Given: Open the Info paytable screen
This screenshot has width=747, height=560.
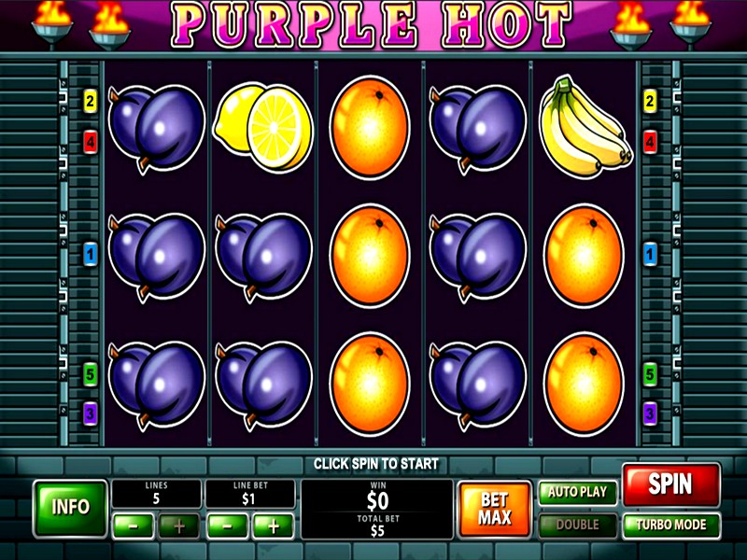Looking at the screenshot, I should (x=71, y=508).
